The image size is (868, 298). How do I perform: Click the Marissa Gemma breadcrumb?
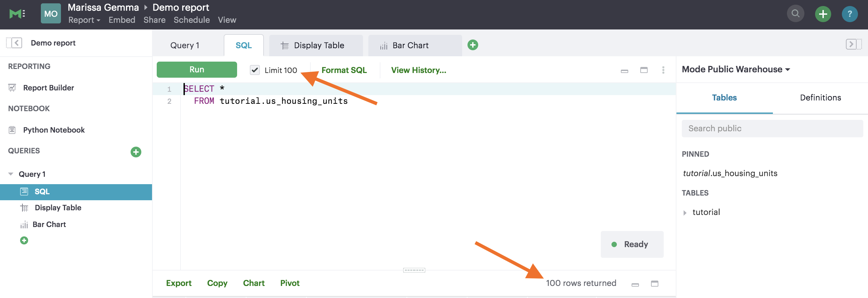tap(103, 7)
